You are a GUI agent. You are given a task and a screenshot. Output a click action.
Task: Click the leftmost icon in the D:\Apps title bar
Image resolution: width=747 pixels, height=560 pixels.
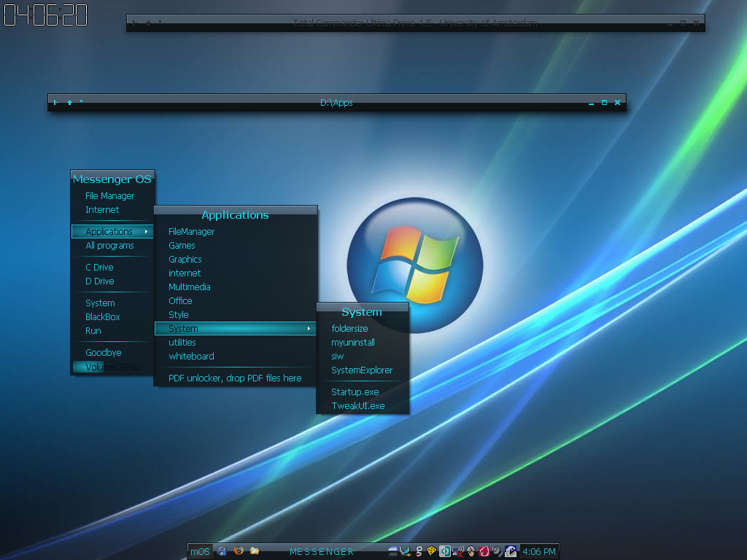click(55, 102)
